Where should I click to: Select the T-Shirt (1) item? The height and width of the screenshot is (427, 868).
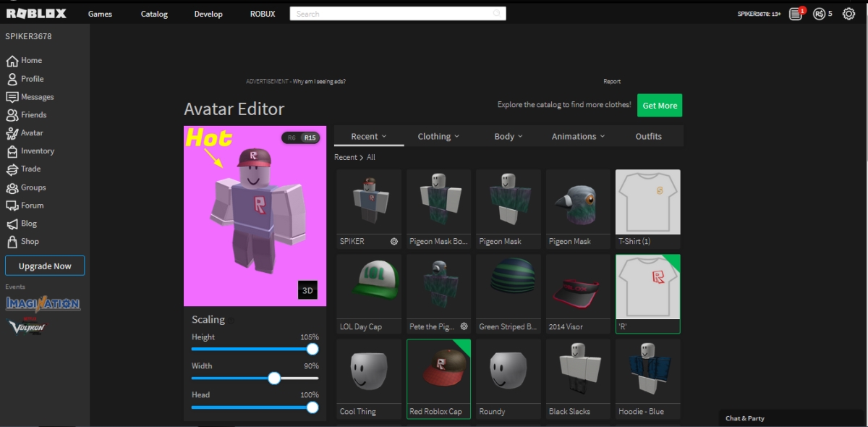click(647, 209)
